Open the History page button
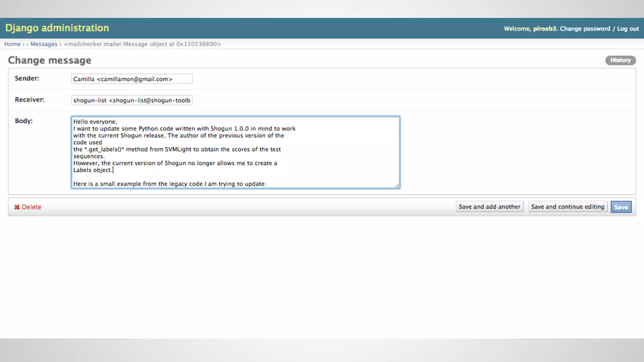 coord(620,60)
